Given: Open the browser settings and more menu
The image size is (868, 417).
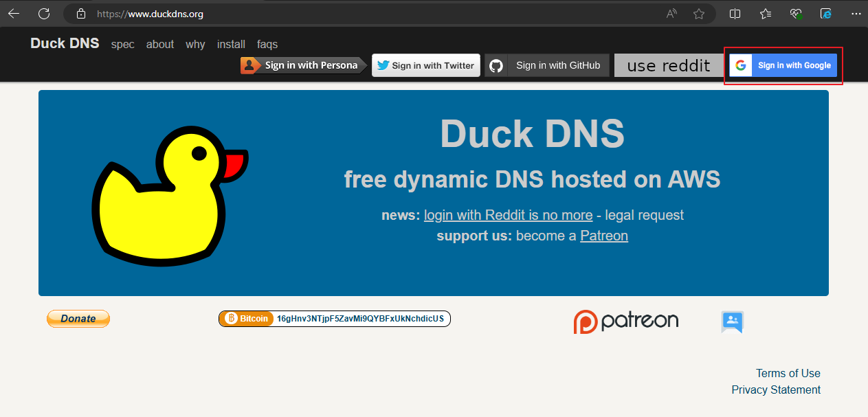Looking at the screenshot, I should point(856,14).
